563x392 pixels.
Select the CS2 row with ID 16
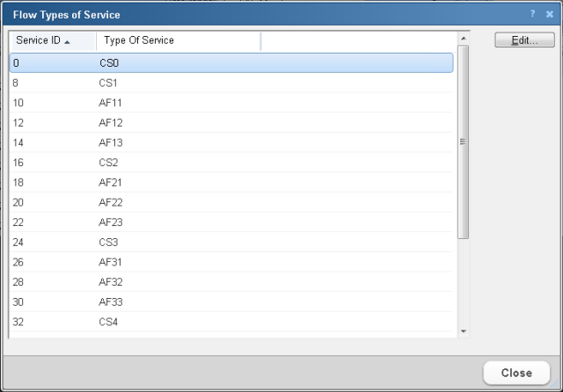click(x=230, y=163)
